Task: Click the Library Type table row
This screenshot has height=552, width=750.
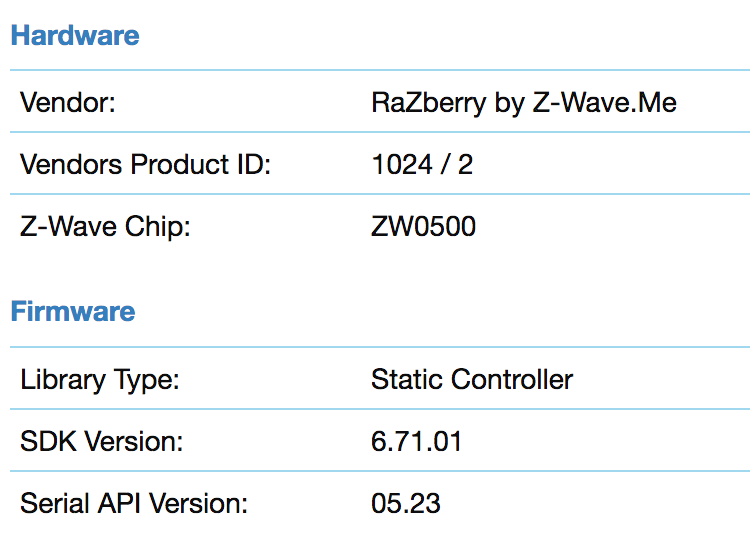Action: pos(380,378)
